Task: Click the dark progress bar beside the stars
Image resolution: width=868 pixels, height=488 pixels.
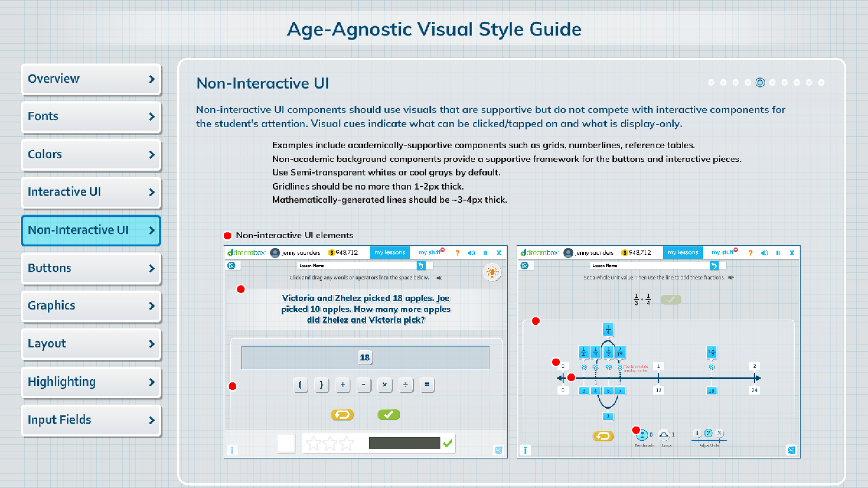Action: [x=404, y=443]
